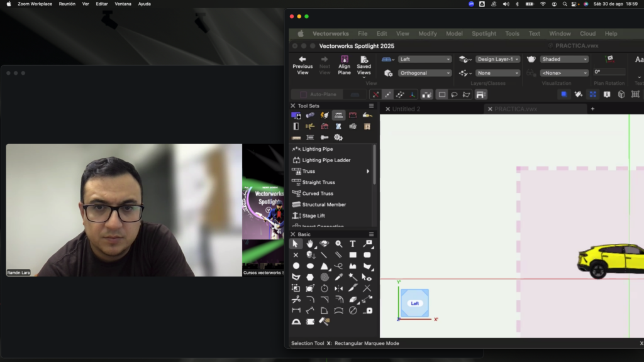Open the Left view dropdown
644x362 pixels.
point(425,59)
